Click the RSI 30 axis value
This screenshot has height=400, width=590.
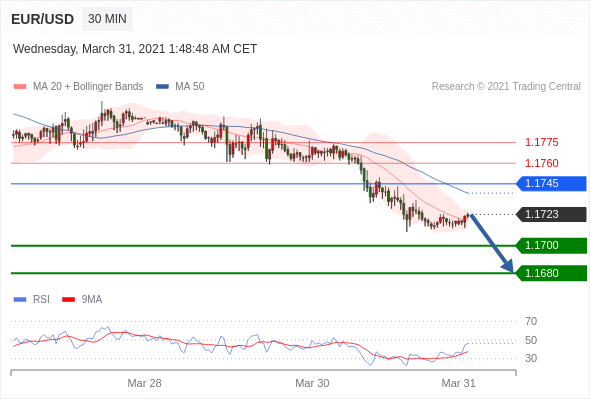(531, 358)
